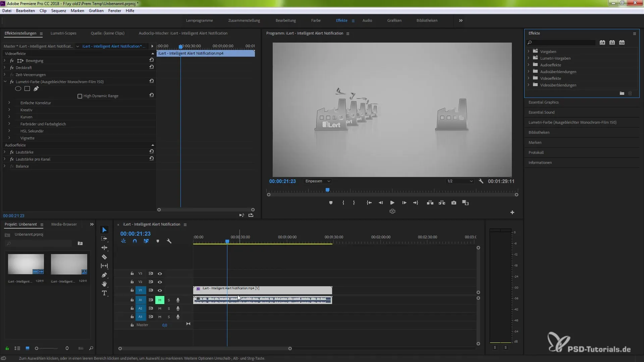Toggle lock on track V1
The image size is (644, 362).
point(132,290)
